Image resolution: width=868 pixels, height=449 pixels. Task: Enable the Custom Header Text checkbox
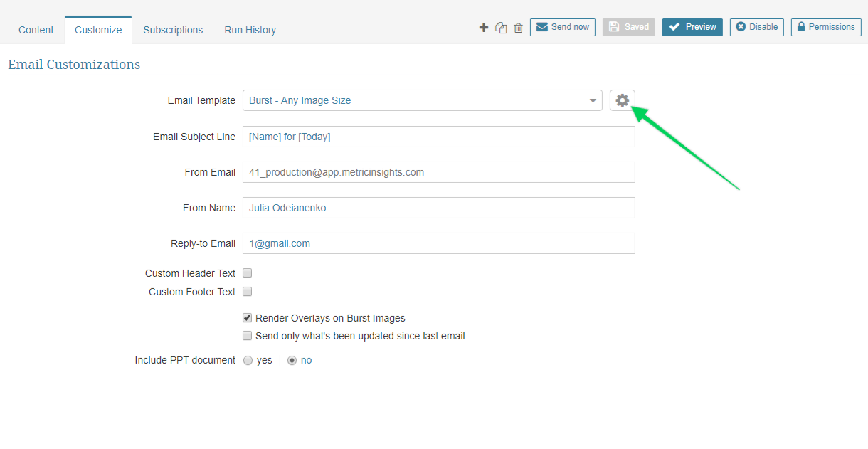(x=248, y=273)
